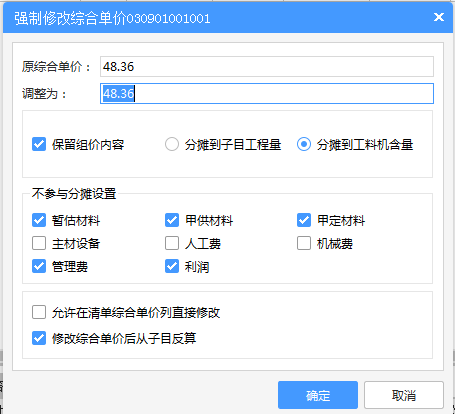Enable 允许在清单综合单价列直接修改 option

click(x=39, y=312)
